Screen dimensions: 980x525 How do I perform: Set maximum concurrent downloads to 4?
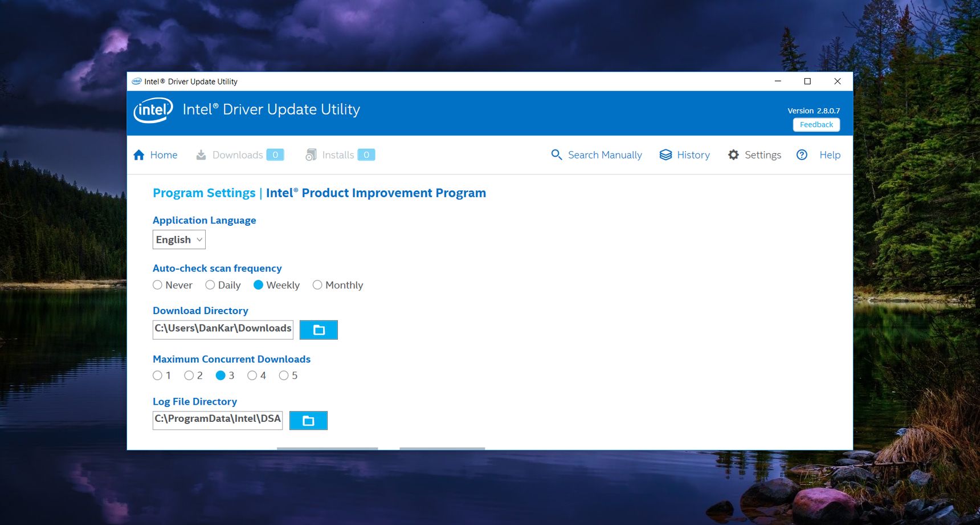coord(252,376)
